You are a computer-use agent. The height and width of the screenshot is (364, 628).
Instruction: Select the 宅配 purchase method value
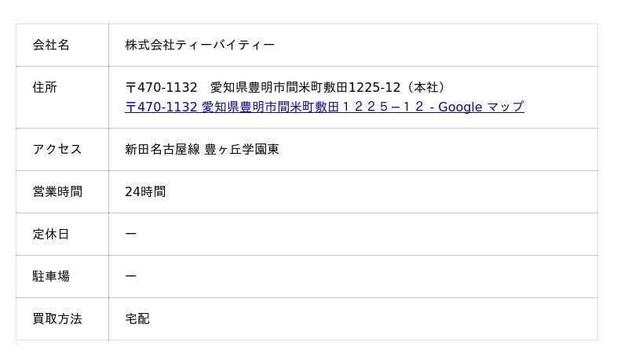[137, 318]
